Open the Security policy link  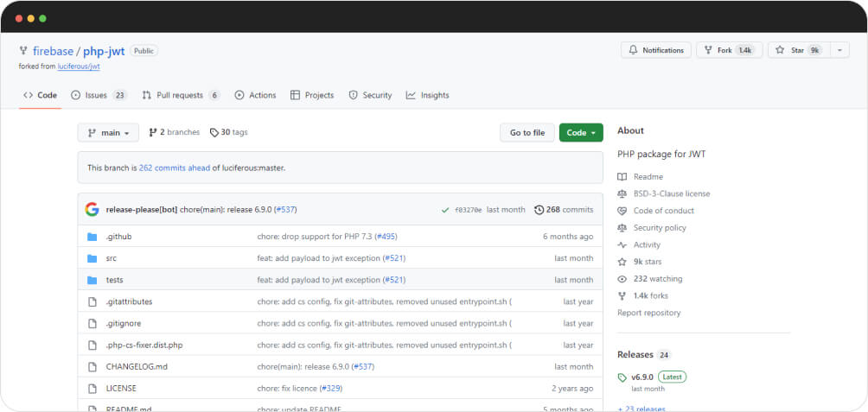[660, 228]
